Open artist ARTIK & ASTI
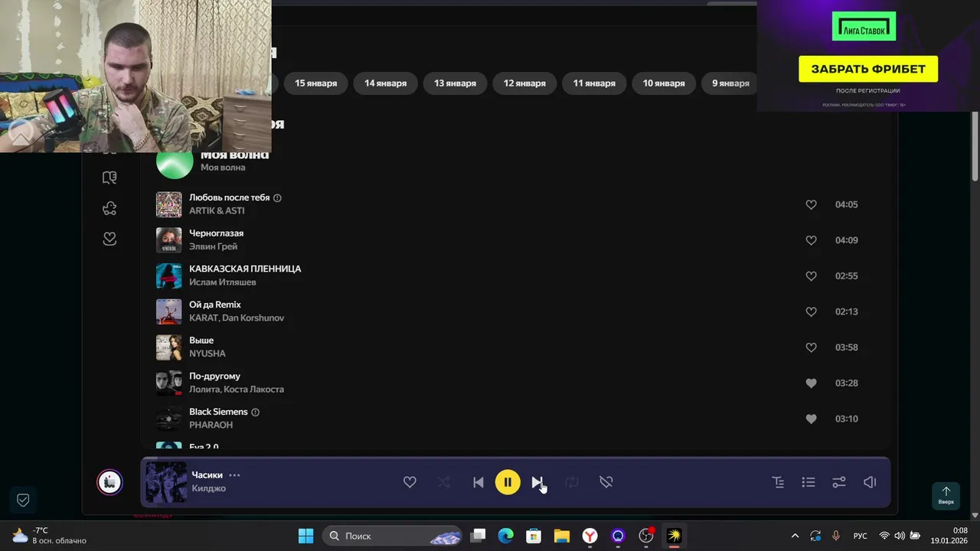This screenshot has height=551, width=980. pos(217,211)
